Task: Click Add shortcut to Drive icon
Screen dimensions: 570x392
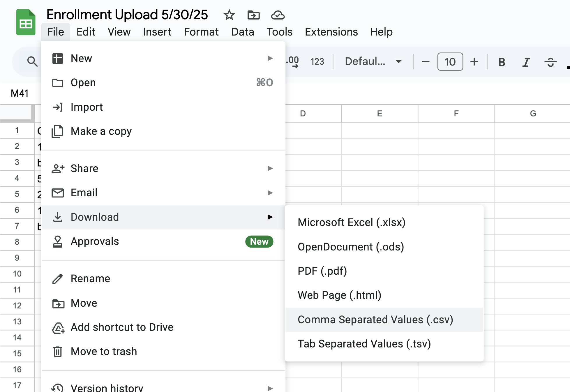Action: [x=58, y=328]
